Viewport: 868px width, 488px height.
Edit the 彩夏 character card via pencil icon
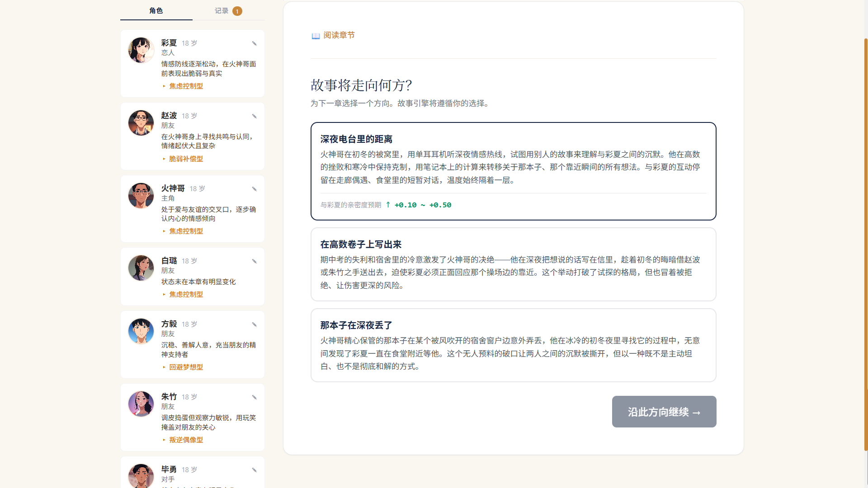pyautogui.click(x=255, y=43)
